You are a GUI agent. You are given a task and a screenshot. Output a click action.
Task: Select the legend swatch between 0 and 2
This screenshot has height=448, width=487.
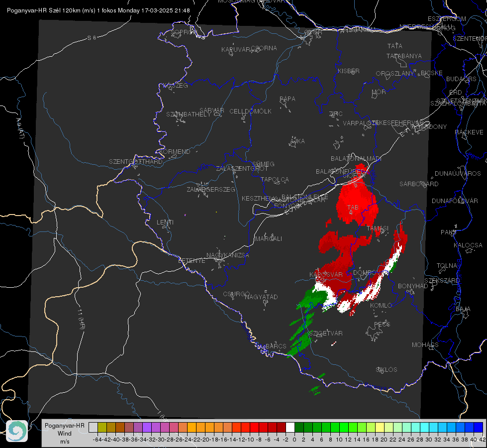[x=299, y=427]
